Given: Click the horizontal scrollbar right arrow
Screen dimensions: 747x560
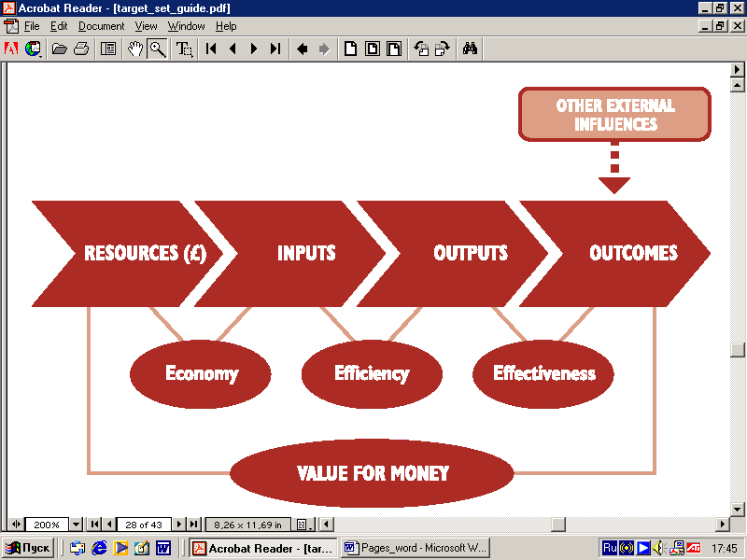Looking at the screenshot, I should (x=723, y=525).
